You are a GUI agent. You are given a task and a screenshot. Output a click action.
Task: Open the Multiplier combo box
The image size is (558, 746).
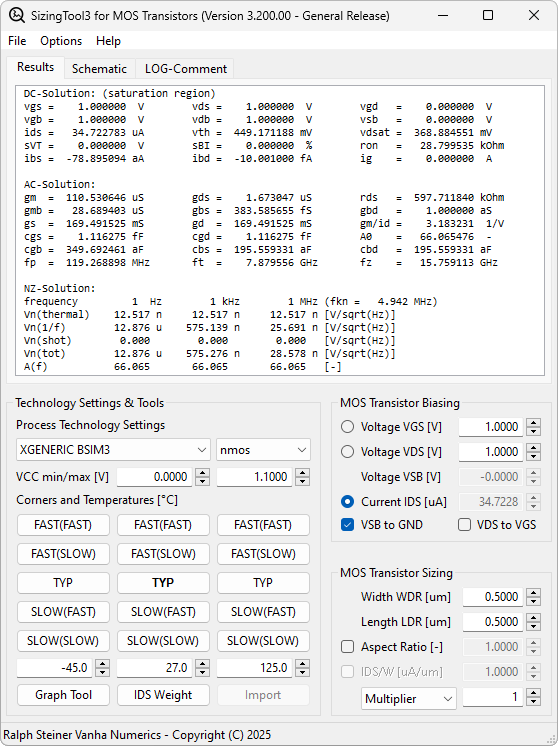pyautogui.click(x=409, y=698)
